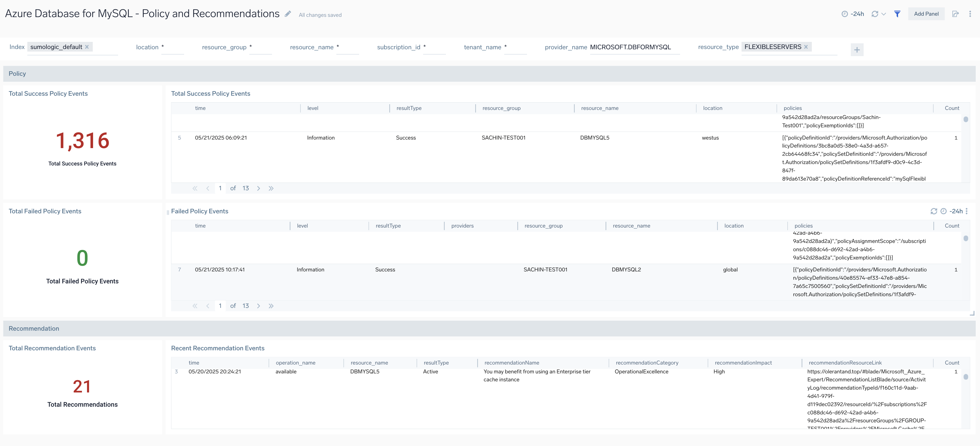This screenshot has width=980, height=446.
Task: Go to first page in Success Policy table
Action: (x=195, y=189)
